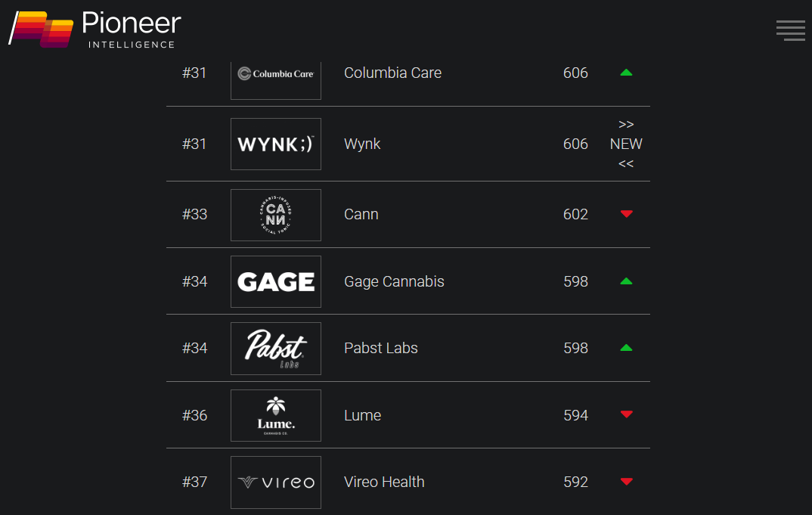Click the Columbia Care logo thumbnail
This screenshot has width=812, height=515.
pyautogui.click(x=275, y=80)
